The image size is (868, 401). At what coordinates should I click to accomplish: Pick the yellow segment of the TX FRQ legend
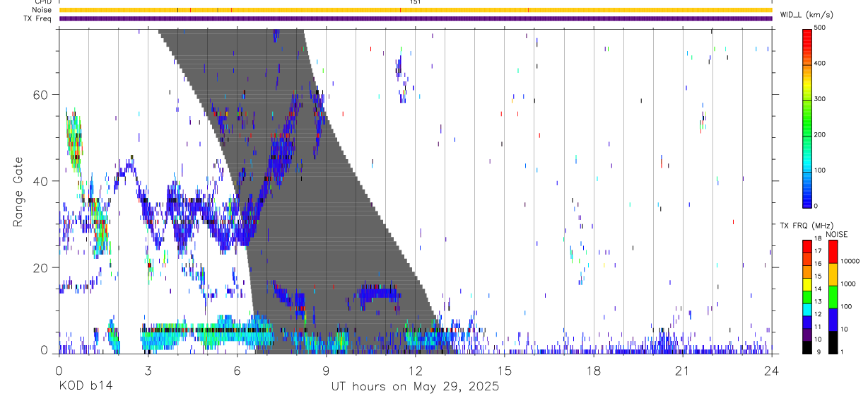807,285
